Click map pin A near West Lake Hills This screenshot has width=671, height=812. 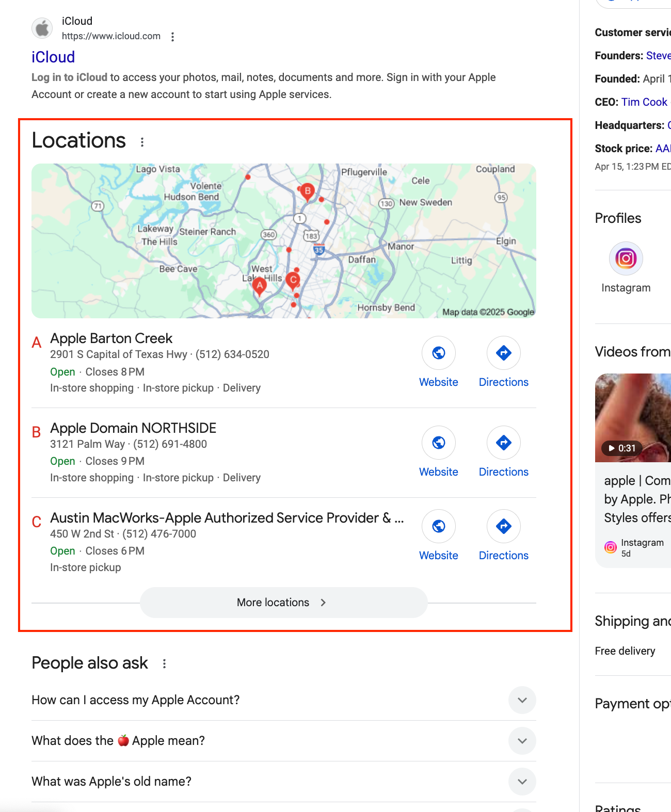tap(260, 286)
